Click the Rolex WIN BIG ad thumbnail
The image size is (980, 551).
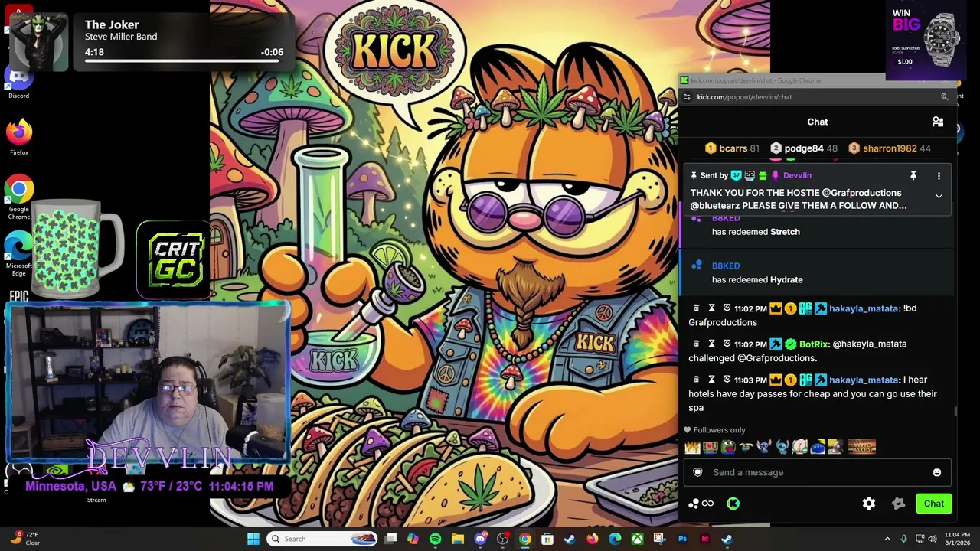[x=924, y=41]
